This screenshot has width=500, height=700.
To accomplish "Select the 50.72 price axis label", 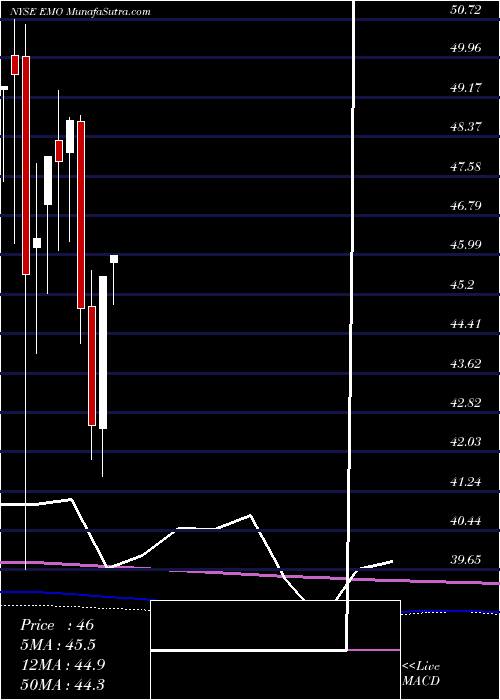I will tap(466, 9).
